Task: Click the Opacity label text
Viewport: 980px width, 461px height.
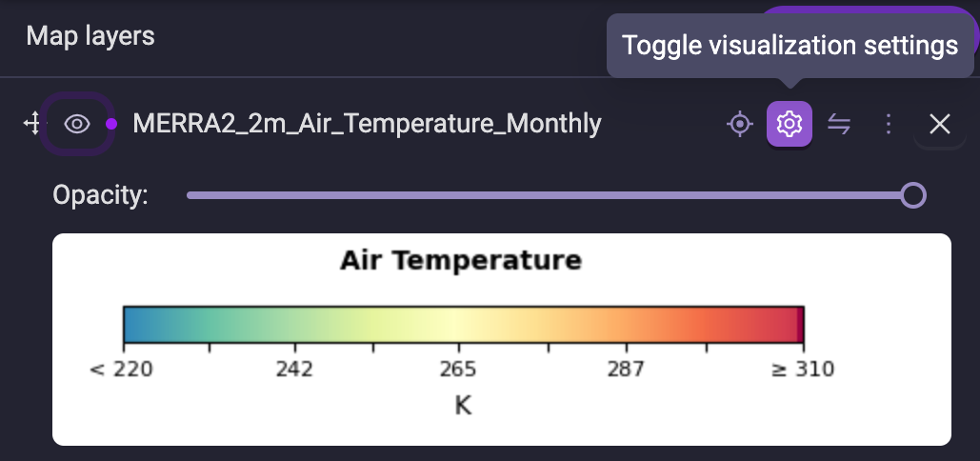Action: (x=101, y=195)
